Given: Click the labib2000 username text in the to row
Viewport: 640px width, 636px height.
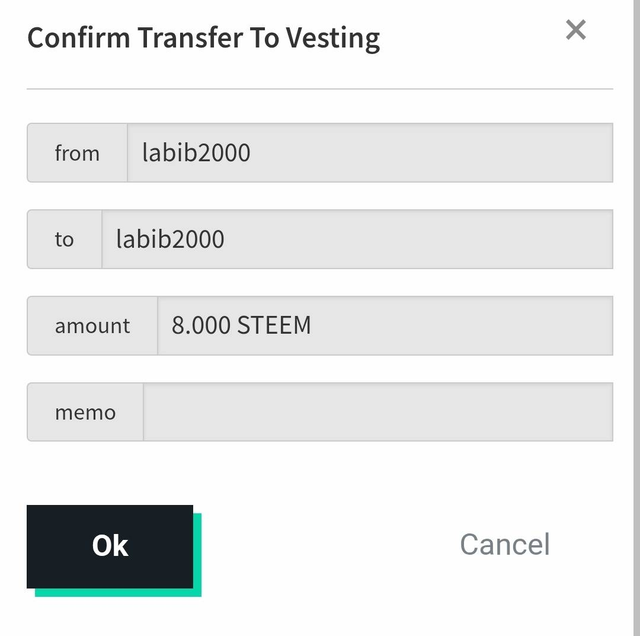Looking at the screenshot, I should click(x=170, y=239).
